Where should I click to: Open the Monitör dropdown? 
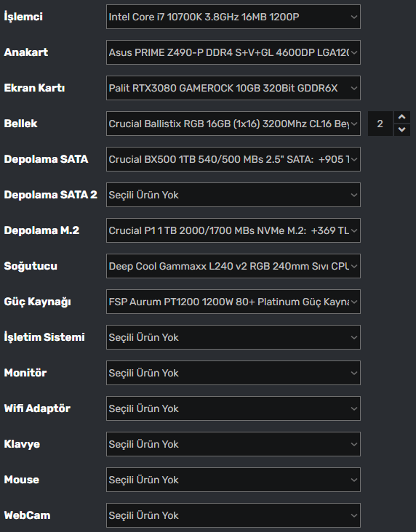[x=233, y=374]
